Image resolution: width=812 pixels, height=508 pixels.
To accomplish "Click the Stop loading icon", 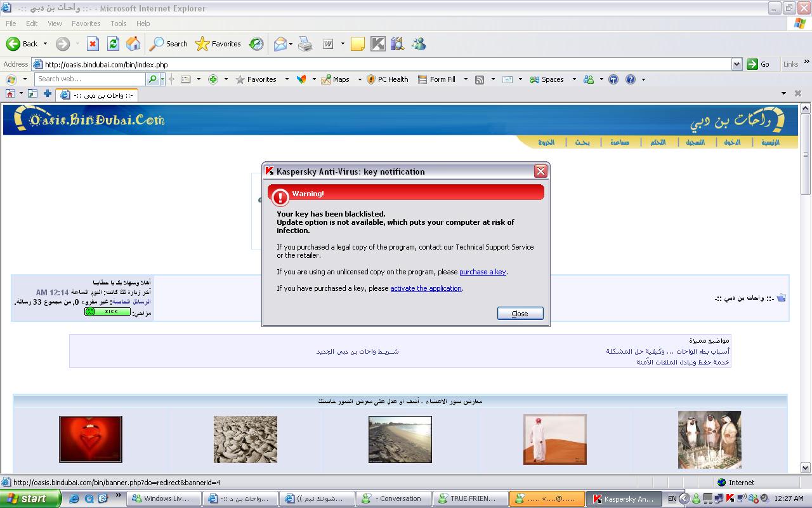I will click(x=93, y=44).
